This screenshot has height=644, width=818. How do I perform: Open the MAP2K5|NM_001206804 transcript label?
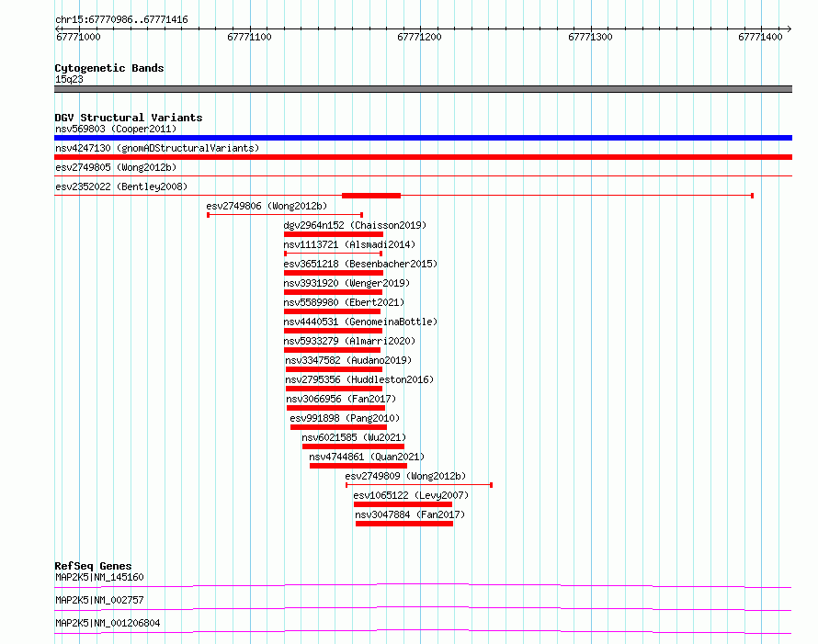[x=108, y=623]
